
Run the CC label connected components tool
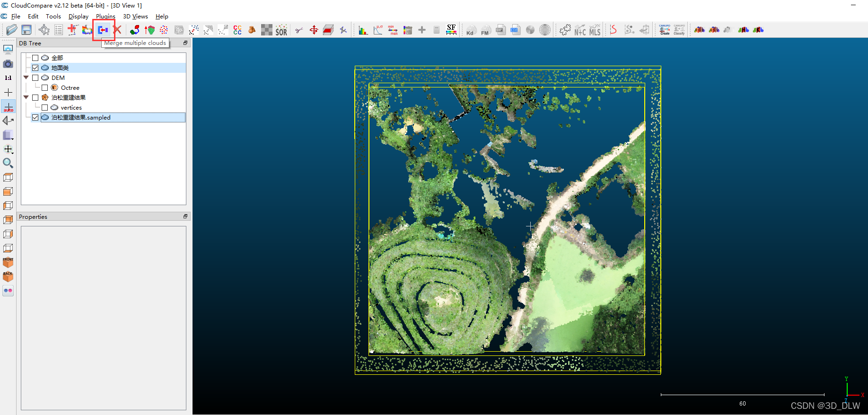237,30
